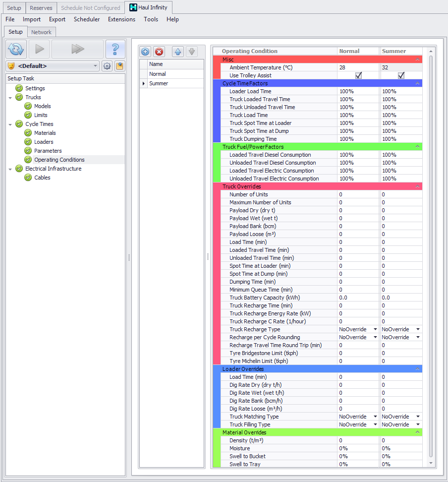
Task: Select the Loaders setup task
Action: (x=44, y=142)
